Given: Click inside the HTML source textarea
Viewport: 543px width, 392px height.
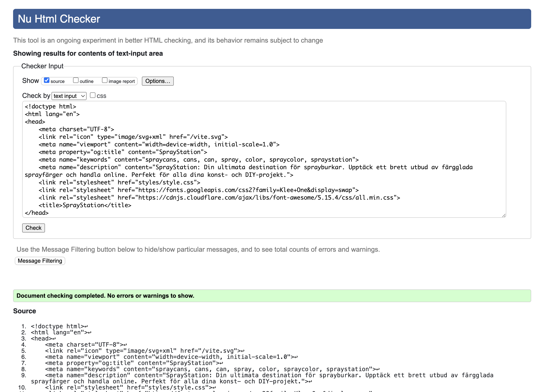Looking at the screenshot, I should click(x=264, y=159).
